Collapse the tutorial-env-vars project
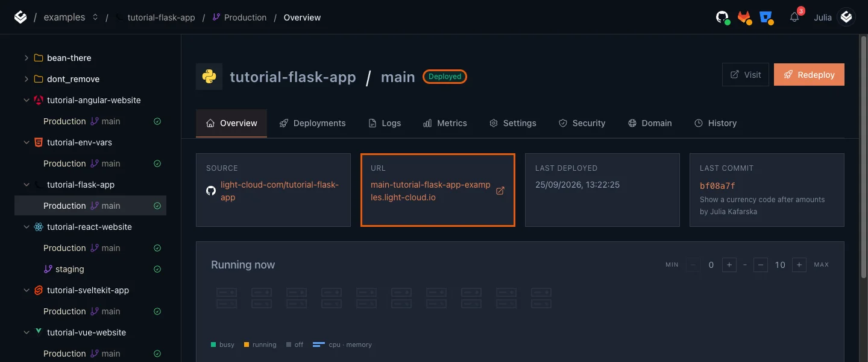This screenshot has width=868, height=362. [26, 142]
